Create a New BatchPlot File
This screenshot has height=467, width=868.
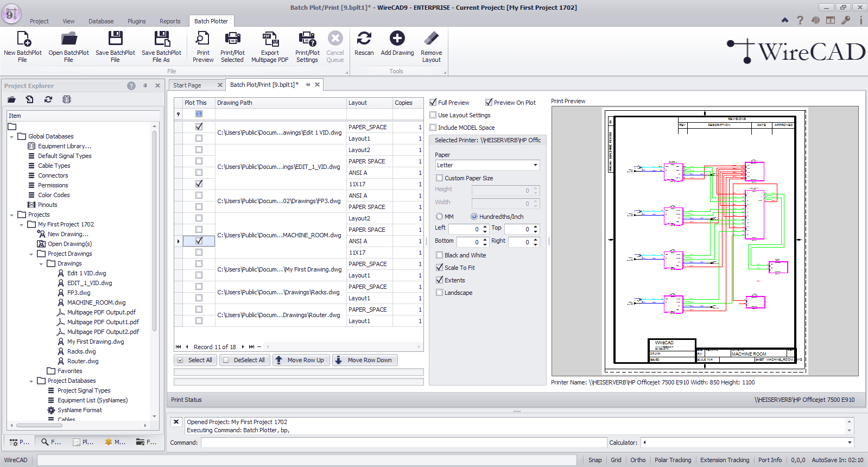tap(23, 46)
